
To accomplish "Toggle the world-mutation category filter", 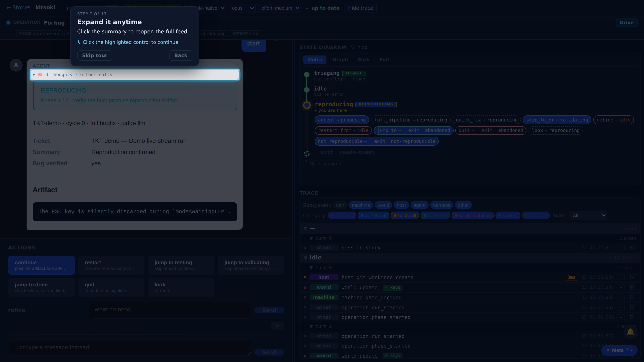I will [473, 216].
